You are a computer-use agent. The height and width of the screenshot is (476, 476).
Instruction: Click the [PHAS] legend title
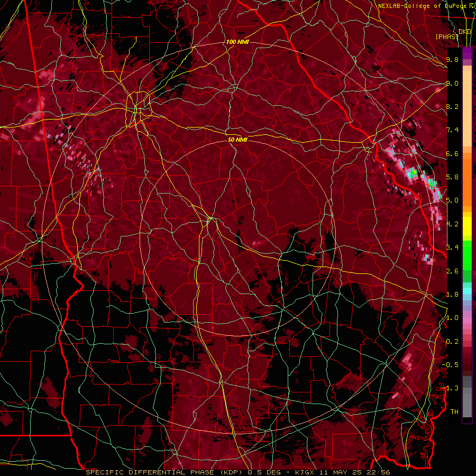pyautogui.click(x=447, y=36)
